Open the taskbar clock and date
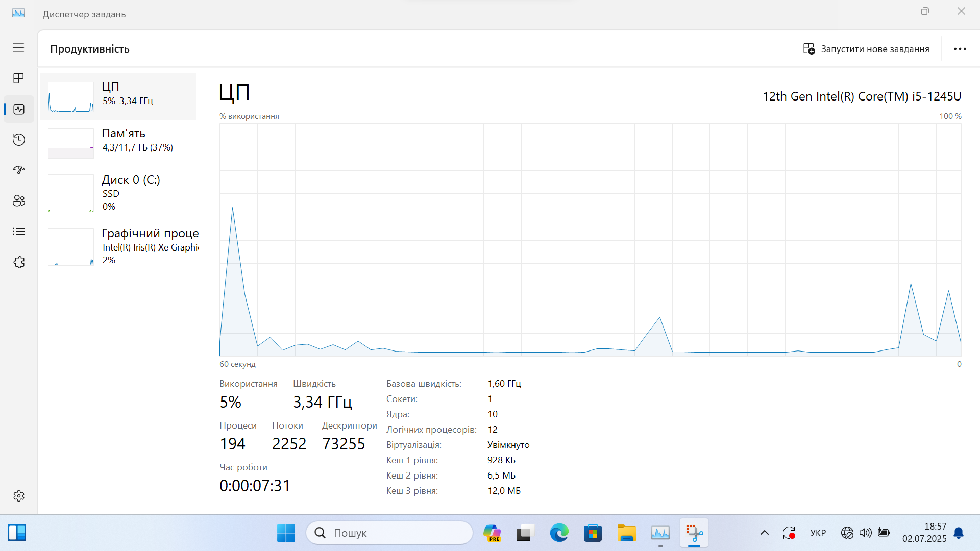The height and width of the screenshot is (551, 980). point(924,533)
